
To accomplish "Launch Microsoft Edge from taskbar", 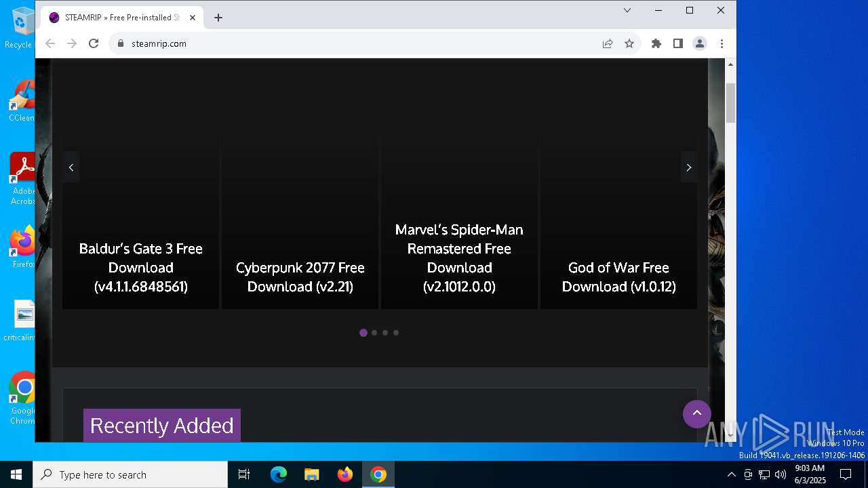I will click(x=279, y=474).
